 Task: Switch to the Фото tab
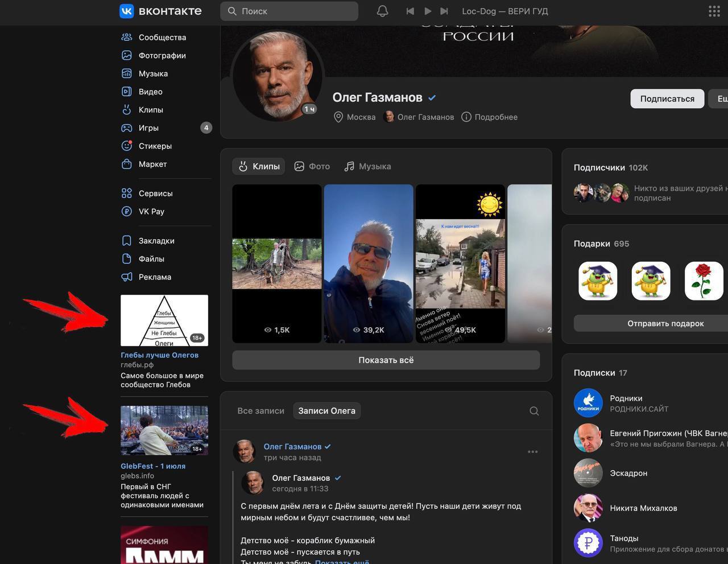tap(312, 166)
